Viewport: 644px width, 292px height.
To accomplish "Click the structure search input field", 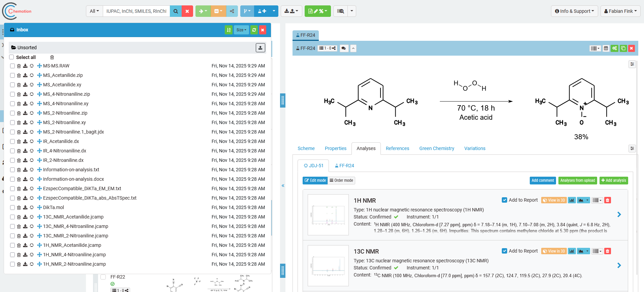I will pyautogui.click(x=136, y=11).
